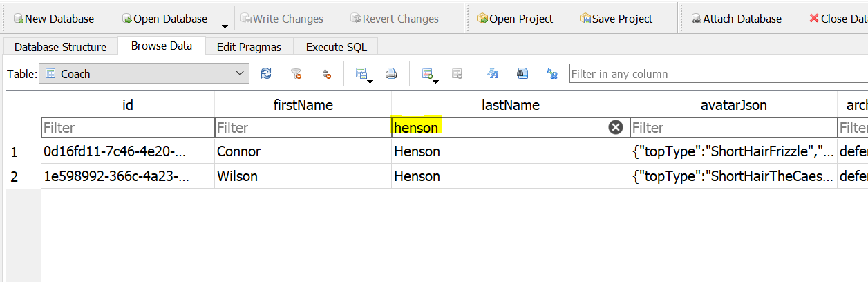Clear sorting icon in table toolbar
Screen dimensions: 868x282
pyautogui.click(x=326, y=74)
